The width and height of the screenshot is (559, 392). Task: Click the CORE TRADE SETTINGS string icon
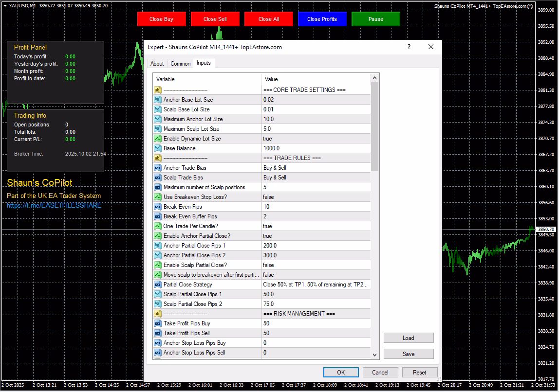click(x=158, y=90)
